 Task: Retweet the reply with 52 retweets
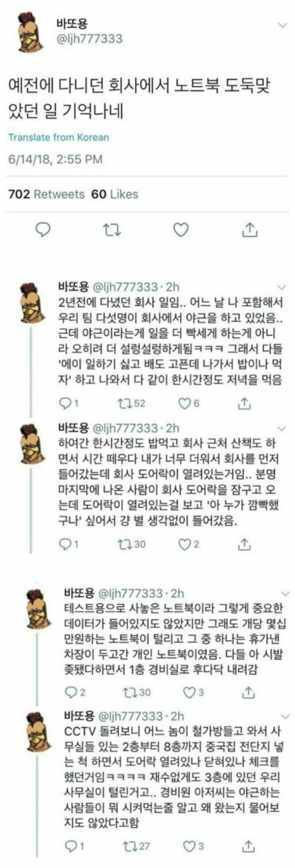point(124,403)
